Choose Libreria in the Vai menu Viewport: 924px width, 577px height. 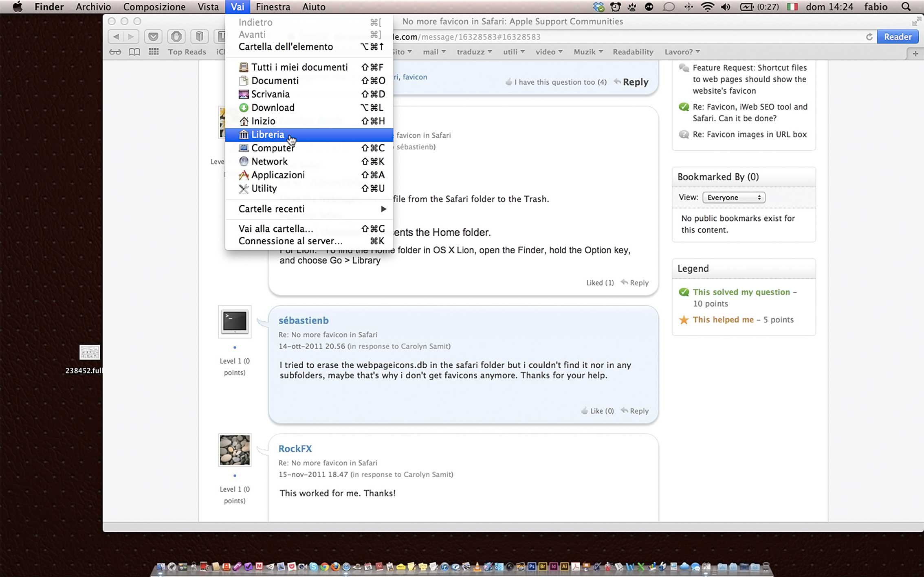point(268,135)
